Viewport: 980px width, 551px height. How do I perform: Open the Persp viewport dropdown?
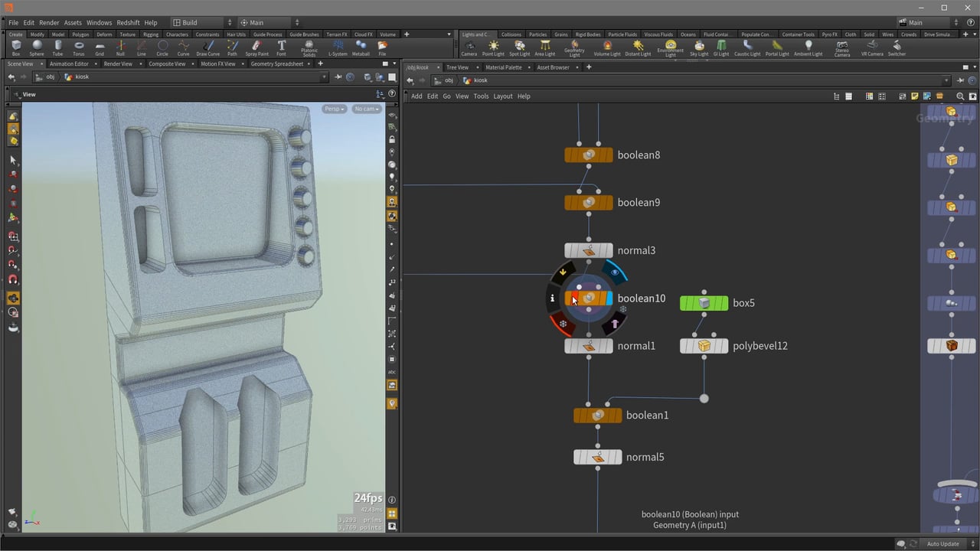pos(334,109)
